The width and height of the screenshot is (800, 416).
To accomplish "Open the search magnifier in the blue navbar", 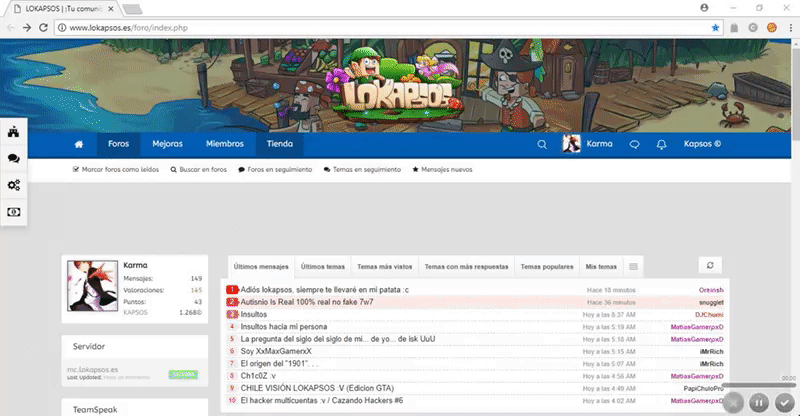I will click(542, 144).
